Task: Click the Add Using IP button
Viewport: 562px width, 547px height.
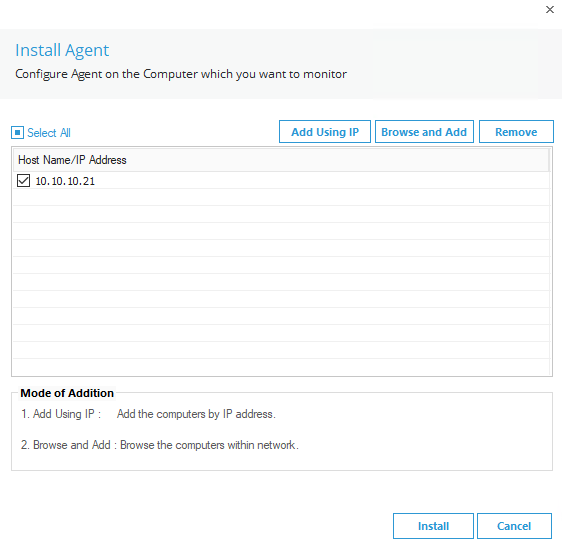Action: coord(325,132)
